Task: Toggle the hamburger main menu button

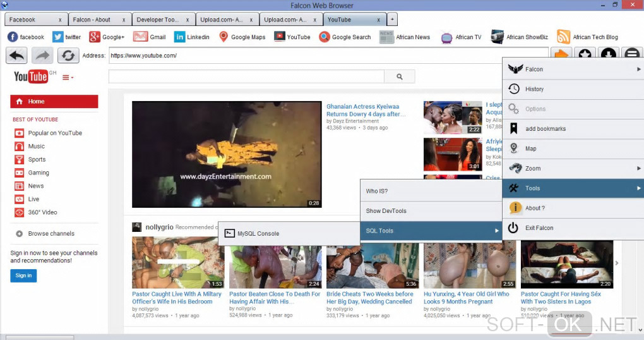Action: point(633,54)
